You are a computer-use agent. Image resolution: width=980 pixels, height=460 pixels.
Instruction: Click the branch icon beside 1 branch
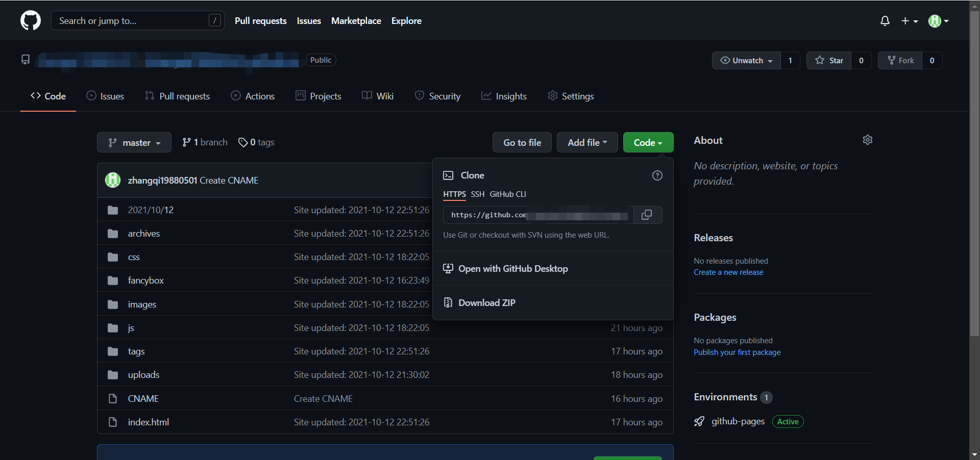(186, 142)
